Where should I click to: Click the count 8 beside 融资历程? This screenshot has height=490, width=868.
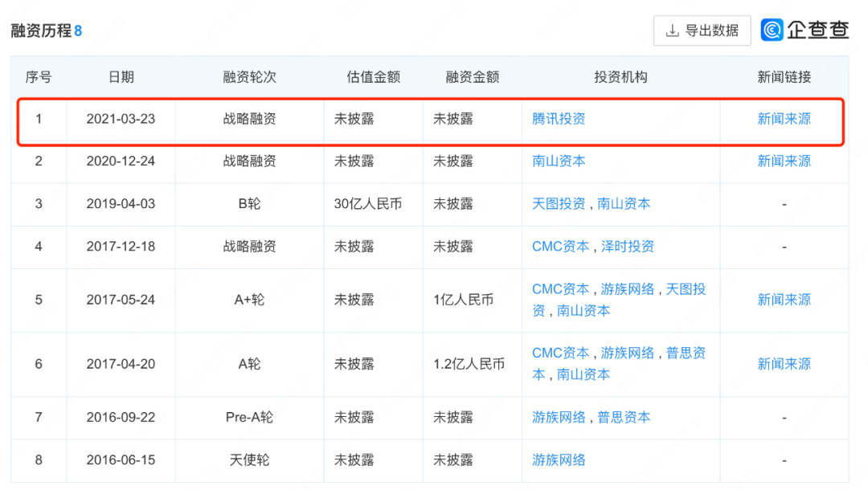tap(78, 31)
